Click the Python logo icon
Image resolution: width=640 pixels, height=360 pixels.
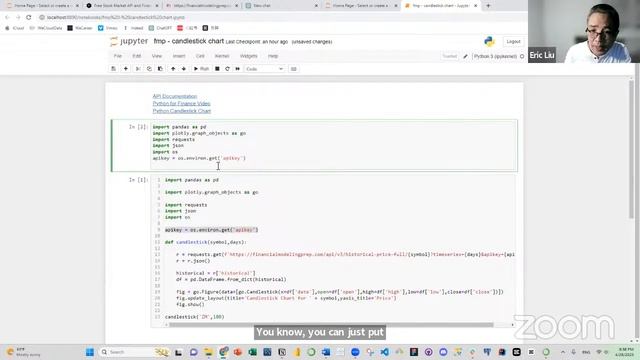pyautogui.click(x=489, y=42)
